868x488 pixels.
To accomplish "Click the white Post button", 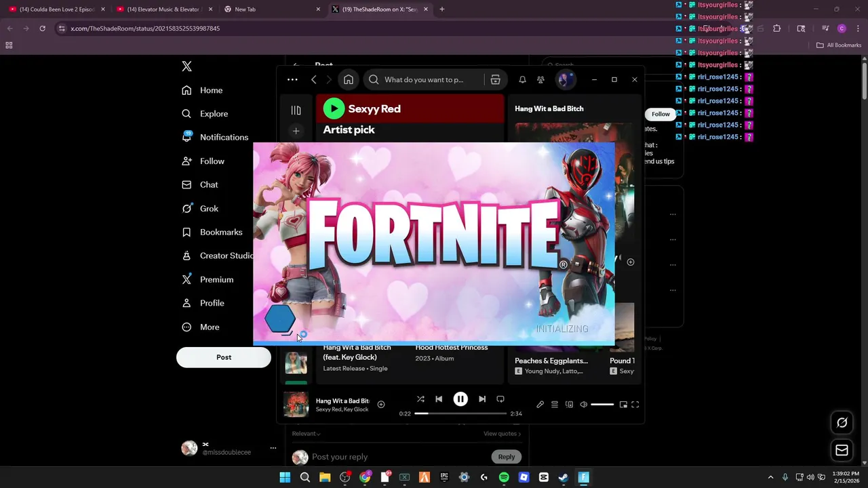I will pos(224,357).
